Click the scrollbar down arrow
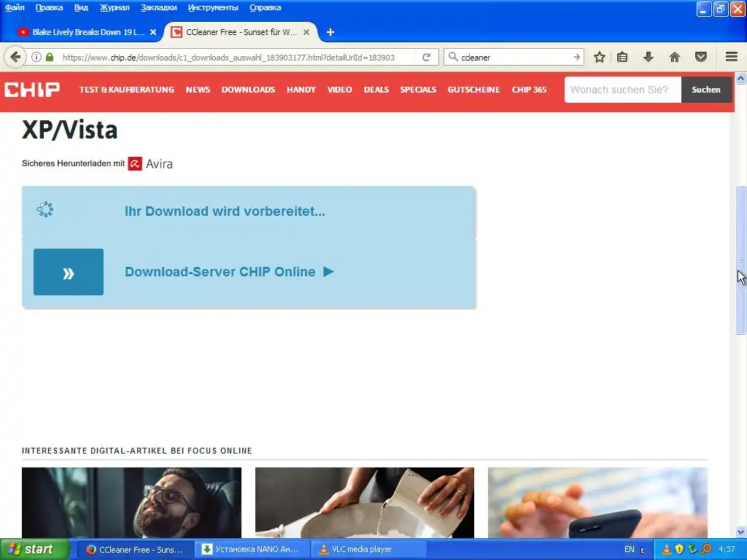The height and width of the screenshot is (560, 747). (x=741, y=532)
